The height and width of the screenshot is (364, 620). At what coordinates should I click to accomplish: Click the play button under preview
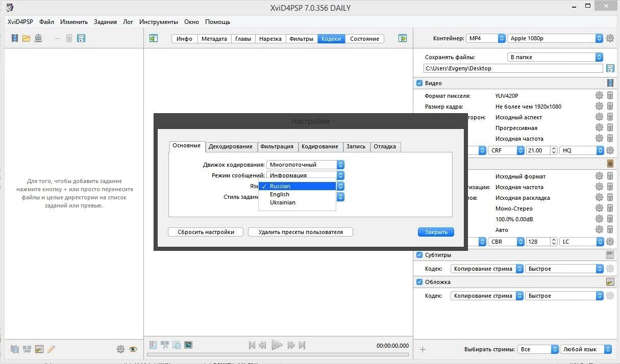[x=277, y=345]
